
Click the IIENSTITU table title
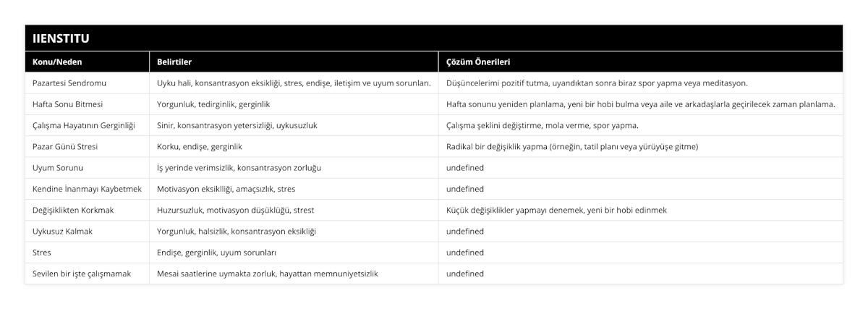tap(61, 38)
